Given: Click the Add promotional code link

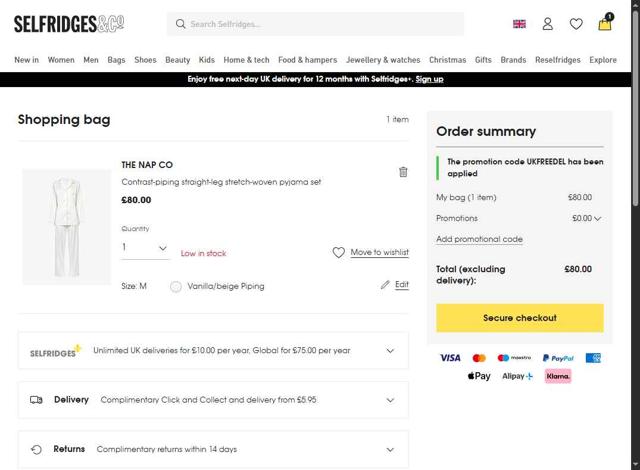Looking at the screenshot, I should 479,240.
